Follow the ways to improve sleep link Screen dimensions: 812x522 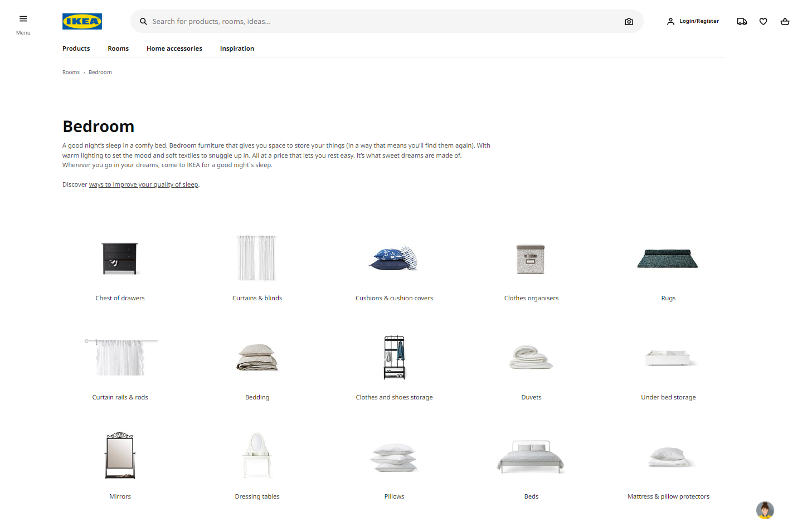tap(143, 184)
